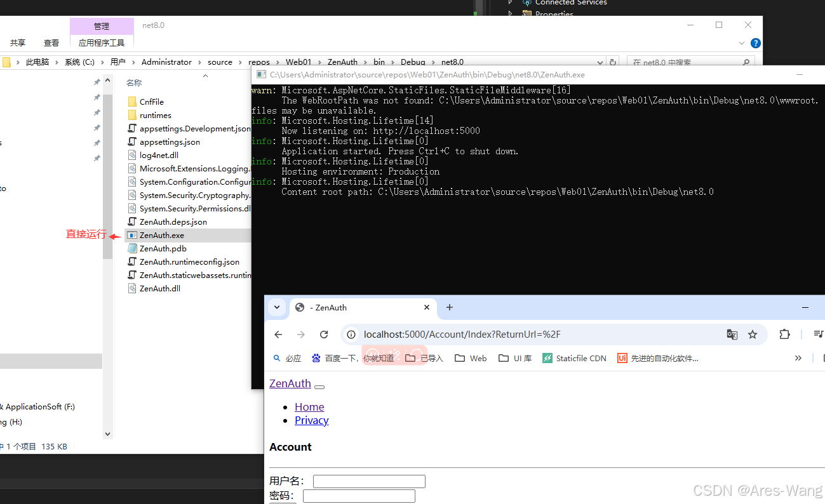Navigate to ZenAuth in the breadcrumb path
Screen dimensions: 825x504
click(342, 62)
